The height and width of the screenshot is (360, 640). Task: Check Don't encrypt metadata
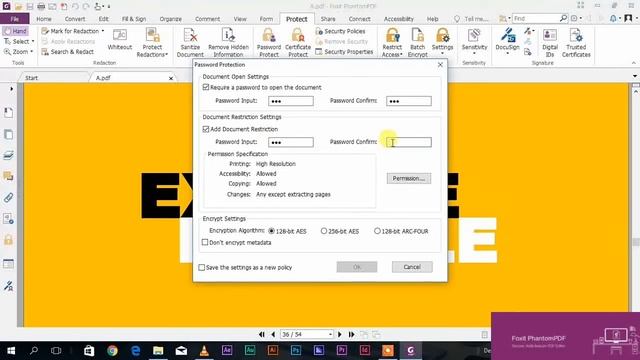click(x=205, y=242)
